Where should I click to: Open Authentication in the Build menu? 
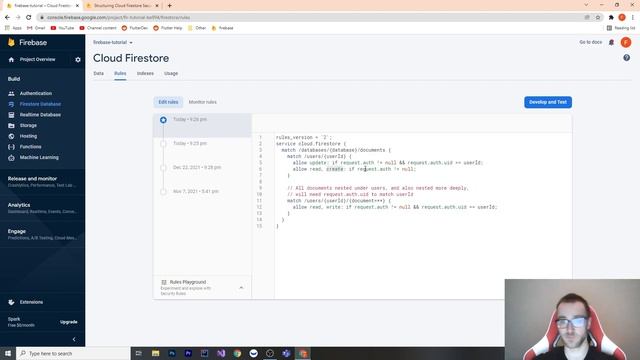pos(36,93)
